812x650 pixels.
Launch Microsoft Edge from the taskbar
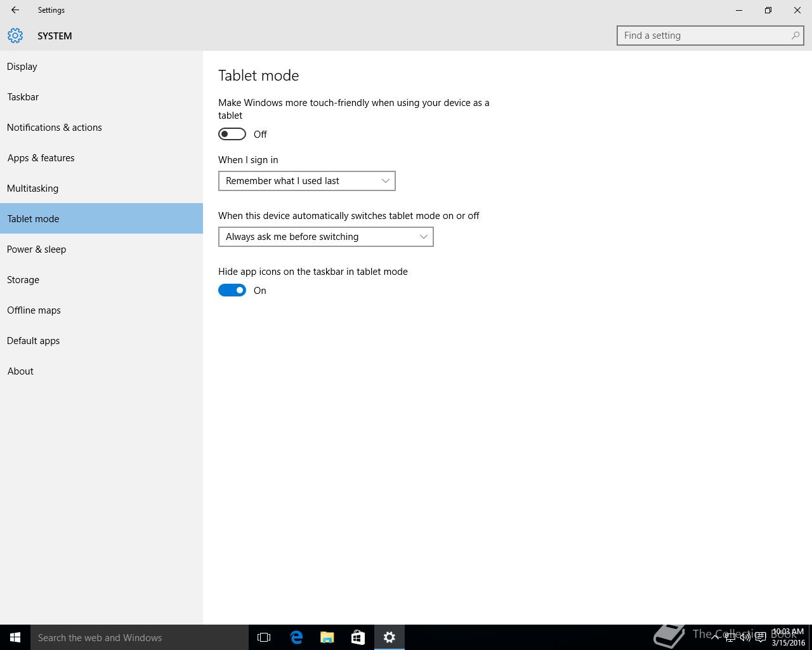click(x=296, y=637)
